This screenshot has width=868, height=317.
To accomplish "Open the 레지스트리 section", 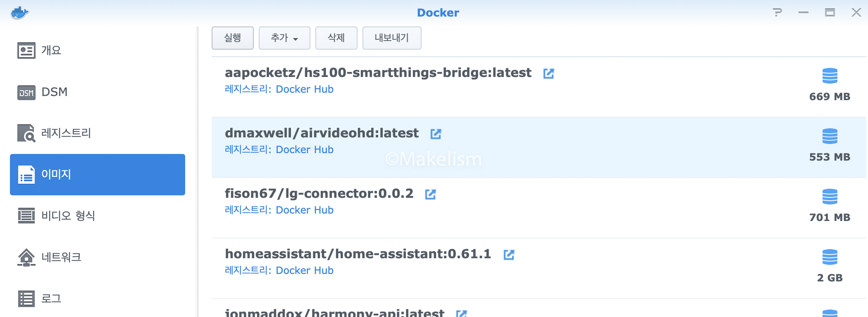I will point(98,133).
